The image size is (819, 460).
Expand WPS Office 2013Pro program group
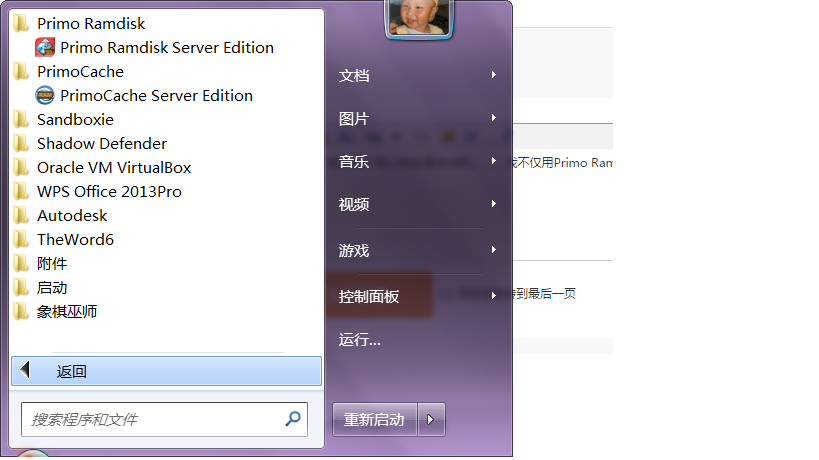(109, 192)
